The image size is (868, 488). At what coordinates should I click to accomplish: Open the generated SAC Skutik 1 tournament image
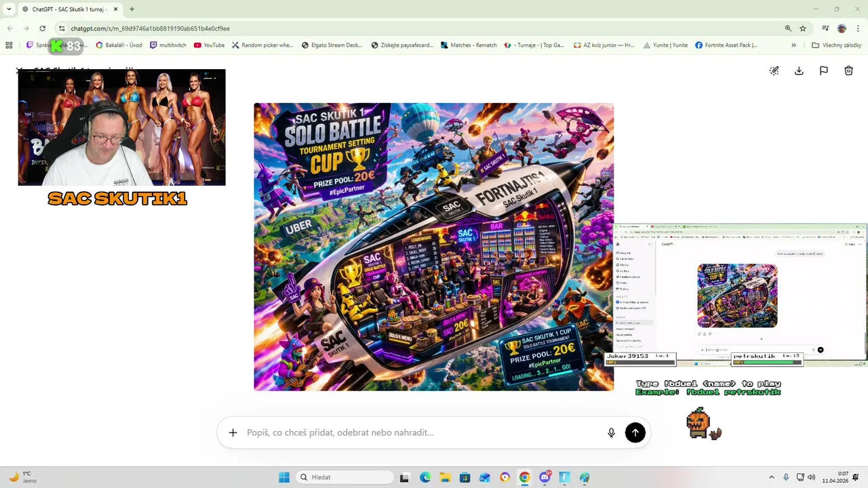[x=434, y=247]
